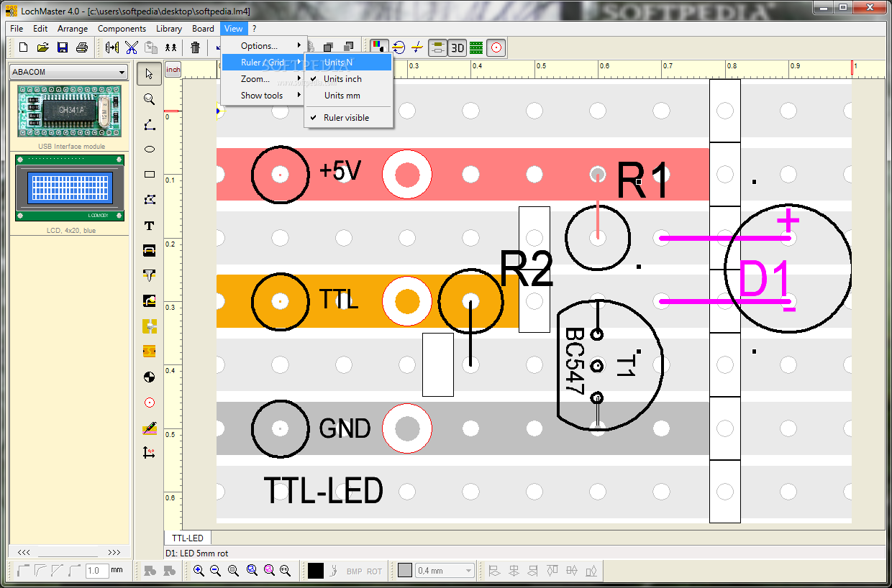892x588 pixels.
Task: Click the mirror/flip icon next to scissors
Action: click(x=112, y=47)
